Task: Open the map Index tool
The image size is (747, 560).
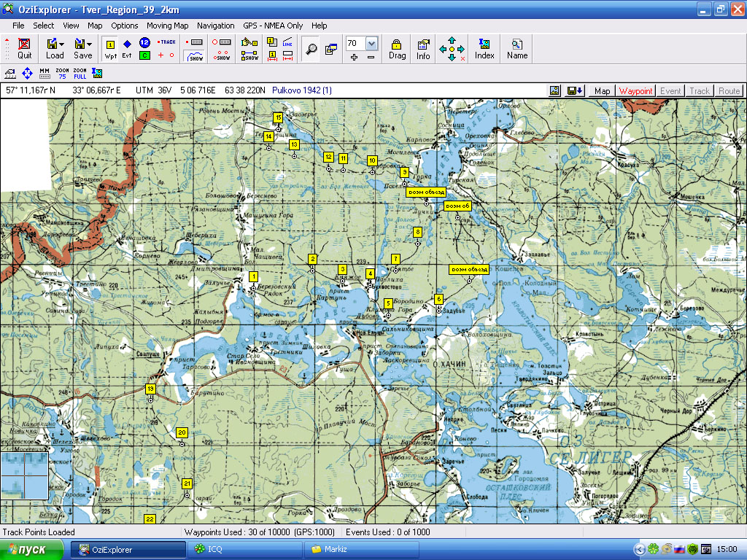Action: (484, 48)
